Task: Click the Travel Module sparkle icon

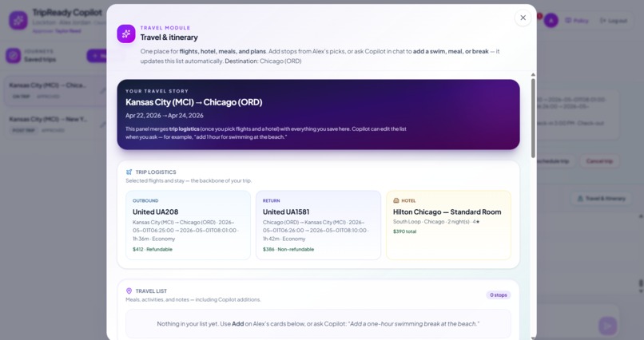Action: tap(126, 34)
